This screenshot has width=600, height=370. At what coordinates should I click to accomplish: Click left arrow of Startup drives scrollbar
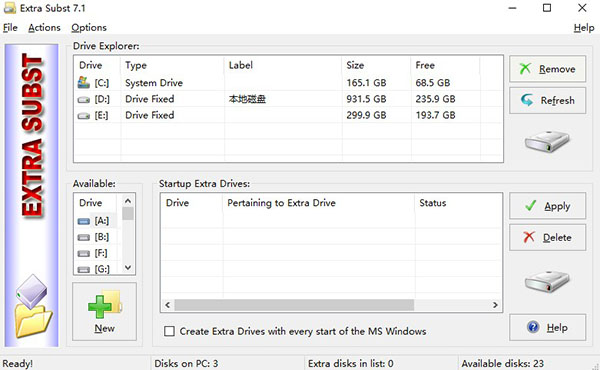[167, 305]
